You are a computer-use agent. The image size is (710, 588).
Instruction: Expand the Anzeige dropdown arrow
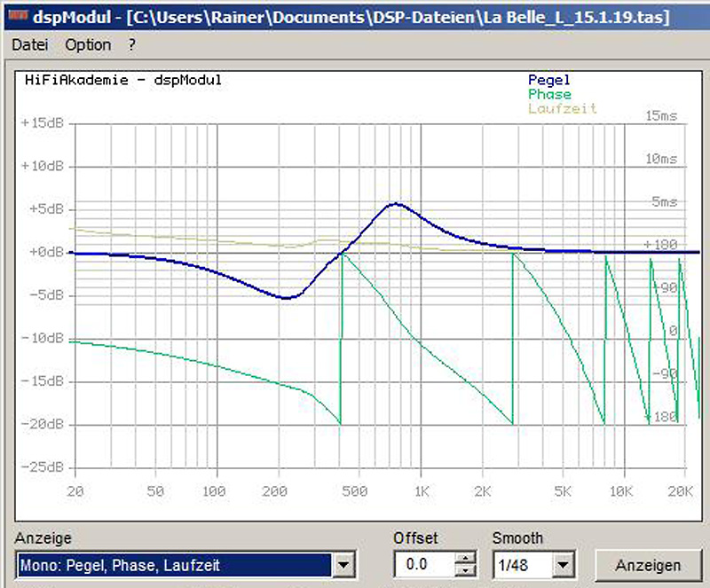click(343, 565)
